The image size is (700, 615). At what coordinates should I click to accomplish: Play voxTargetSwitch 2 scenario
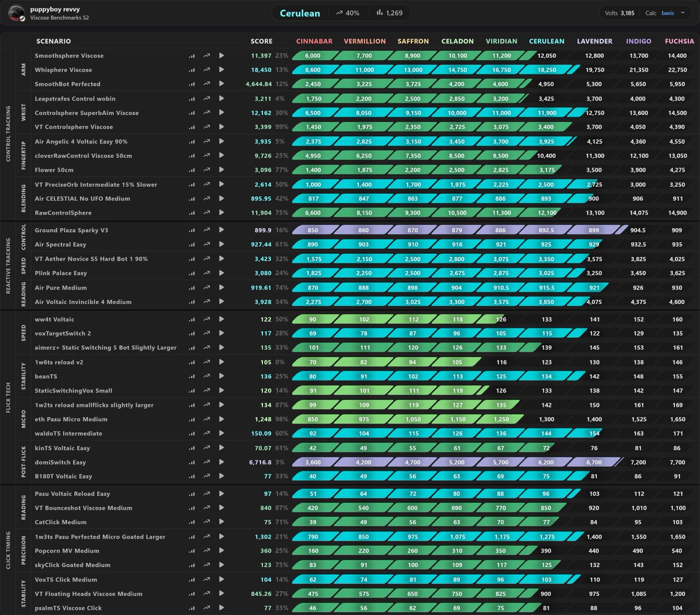(x=222, y=334)
